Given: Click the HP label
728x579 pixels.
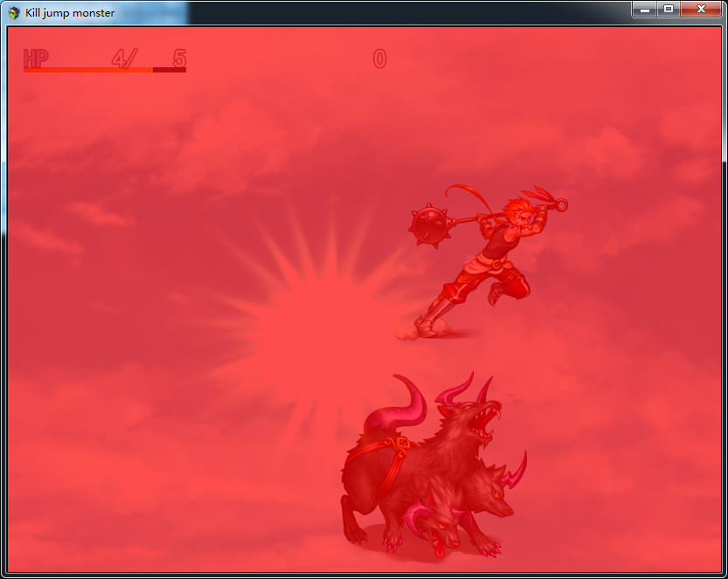Looking at the screenshot, I should point(36,59).
